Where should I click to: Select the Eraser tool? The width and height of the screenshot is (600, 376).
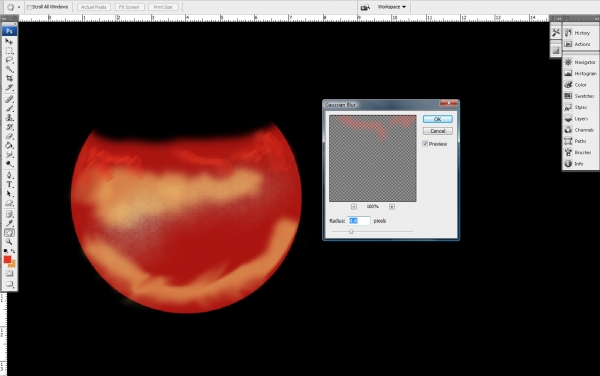coord(9,136)
